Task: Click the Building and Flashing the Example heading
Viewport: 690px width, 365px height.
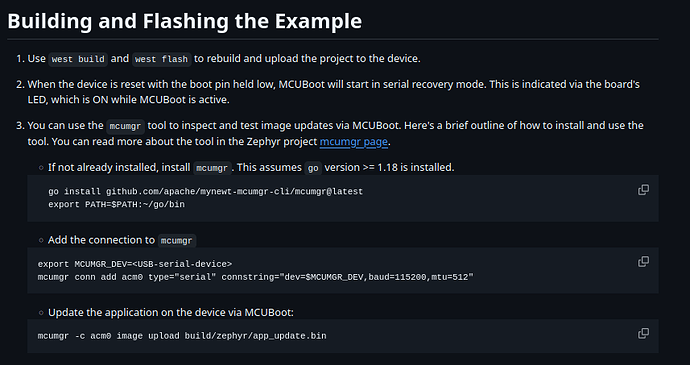Action: click(184, 21)
